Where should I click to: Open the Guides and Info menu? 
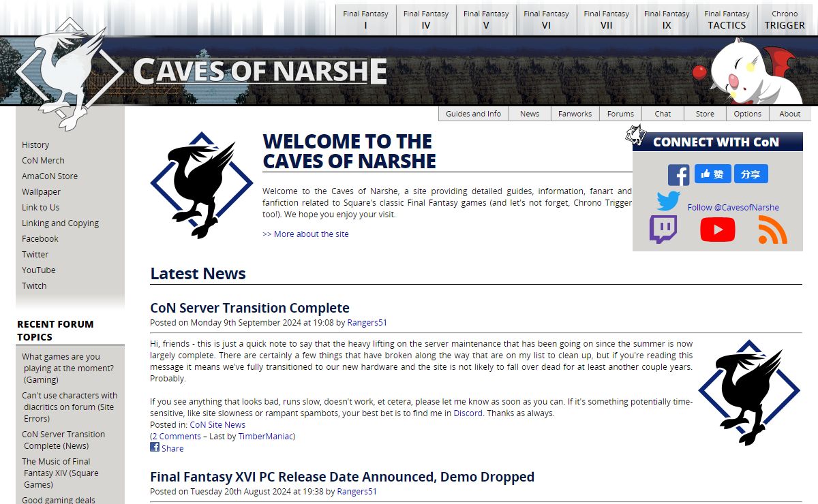click(473, 114)
